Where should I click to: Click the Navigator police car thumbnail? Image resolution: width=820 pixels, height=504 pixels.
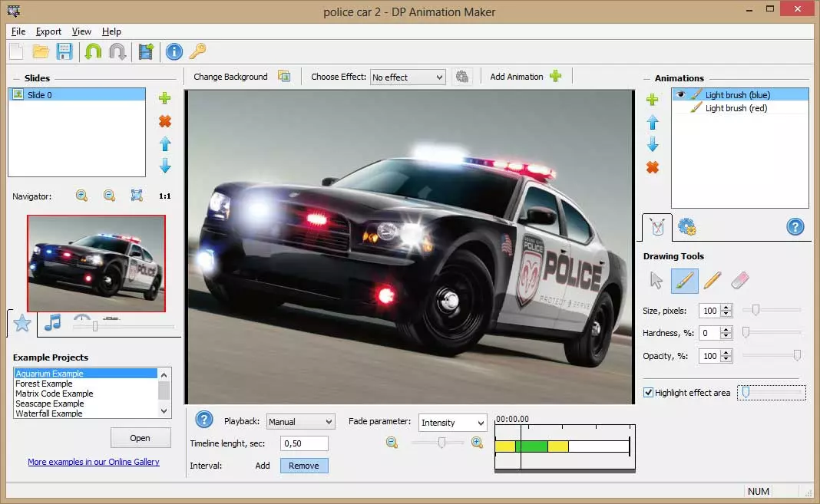pos(96,263)
